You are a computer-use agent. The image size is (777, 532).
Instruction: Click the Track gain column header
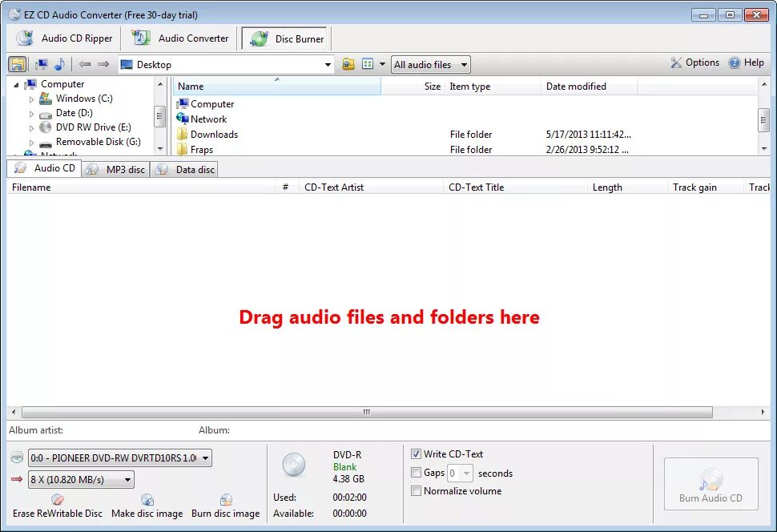point(705,187)
